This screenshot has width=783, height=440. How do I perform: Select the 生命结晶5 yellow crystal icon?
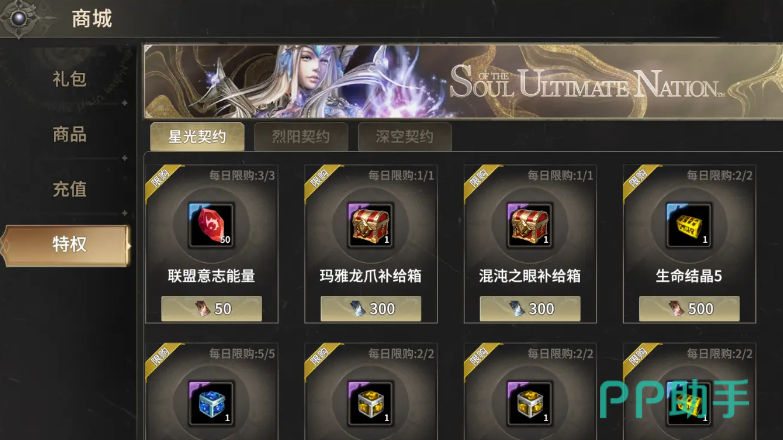[x=689, y=225]
